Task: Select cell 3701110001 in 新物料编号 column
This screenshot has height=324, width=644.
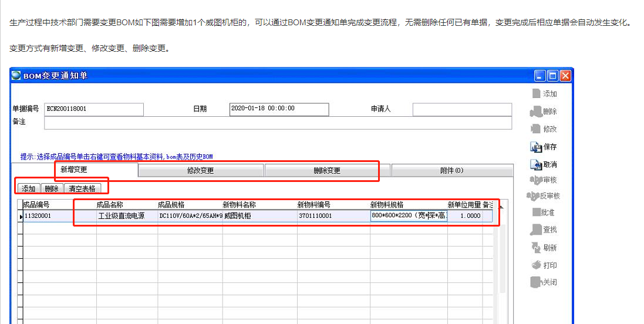Action: [x=333, y=216]
